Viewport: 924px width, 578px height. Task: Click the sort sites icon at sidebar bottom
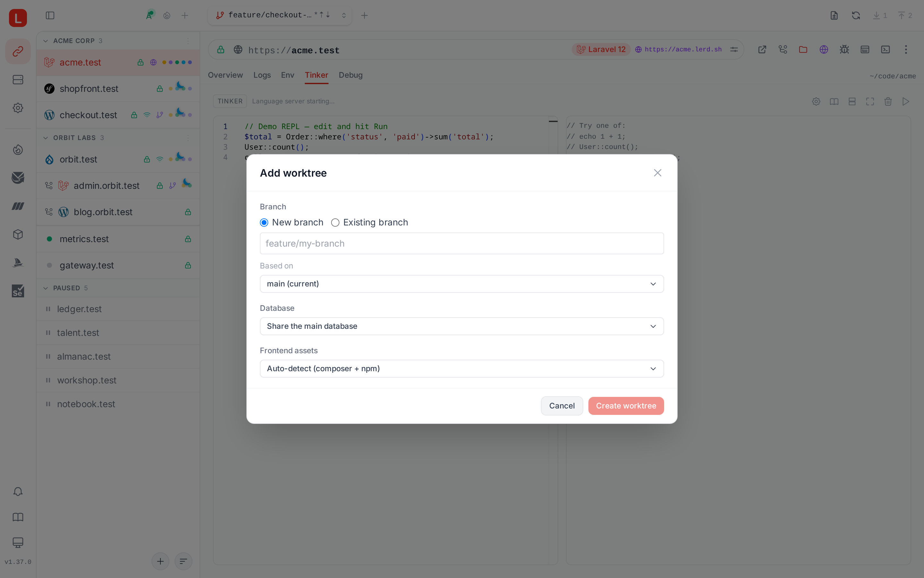[x=183, y=561]
